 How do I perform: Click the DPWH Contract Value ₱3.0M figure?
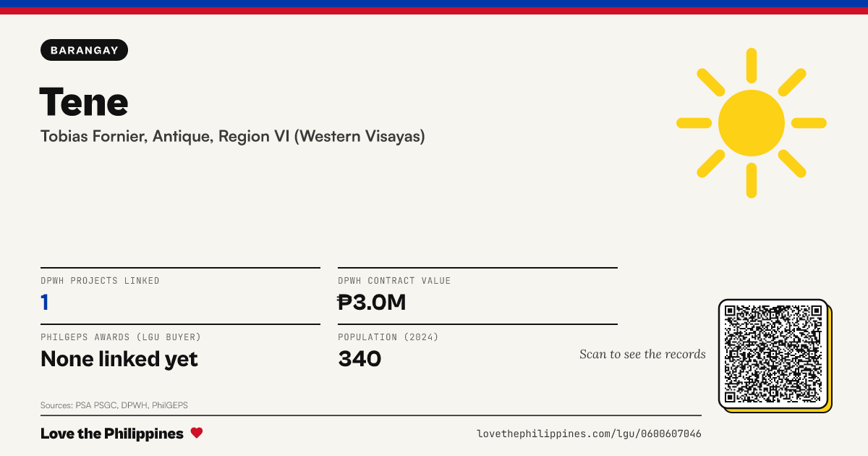coord(372,302)
